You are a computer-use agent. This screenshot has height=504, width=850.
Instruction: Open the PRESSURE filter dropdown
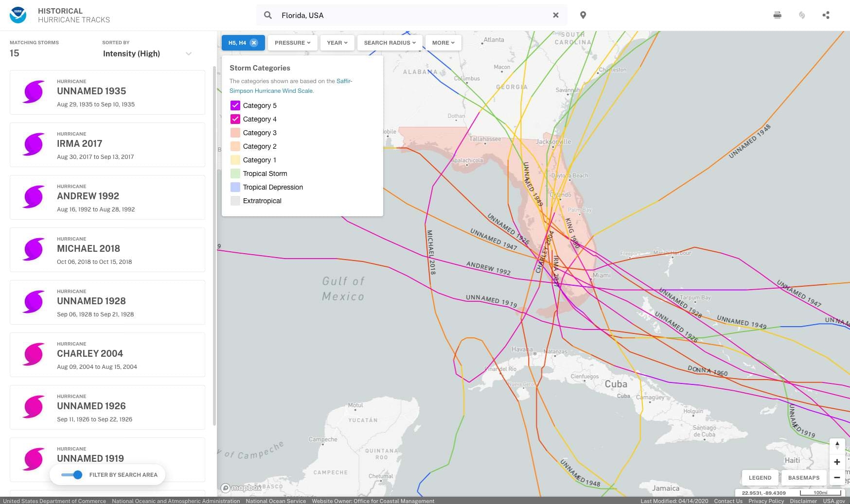pyautogui.click(x=292, y=43)
